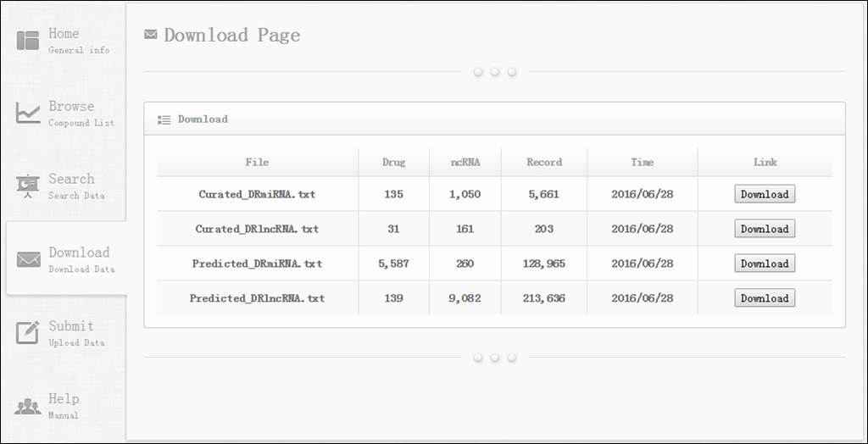The width and height of the screenshot is (868, 444).
Task: Click the Time column header
Action: [x=643, y=162]
